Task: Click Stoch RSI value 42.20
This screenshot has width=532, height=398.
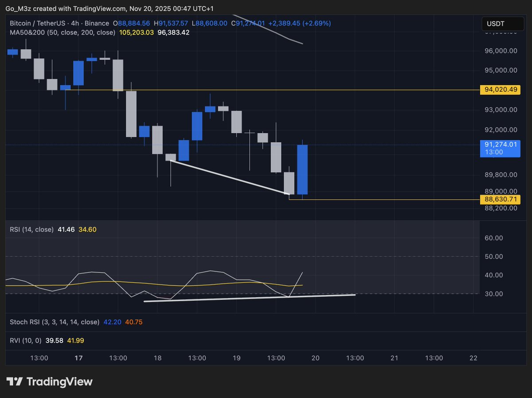Action: (x=112, y=322)
